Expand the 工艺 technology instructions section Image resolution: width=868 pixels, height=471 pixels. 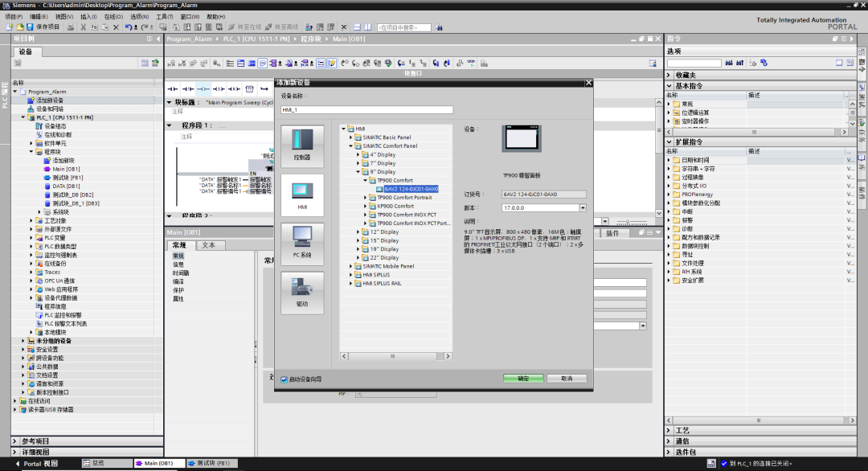click(x=669, y=430)
